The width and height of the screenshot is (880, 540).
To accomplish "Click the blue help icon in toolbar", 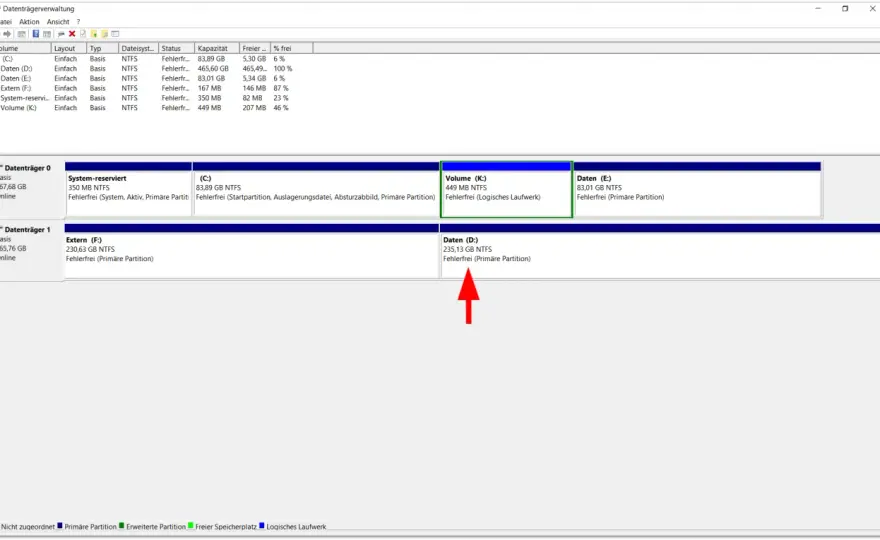I will pos(35,34).
